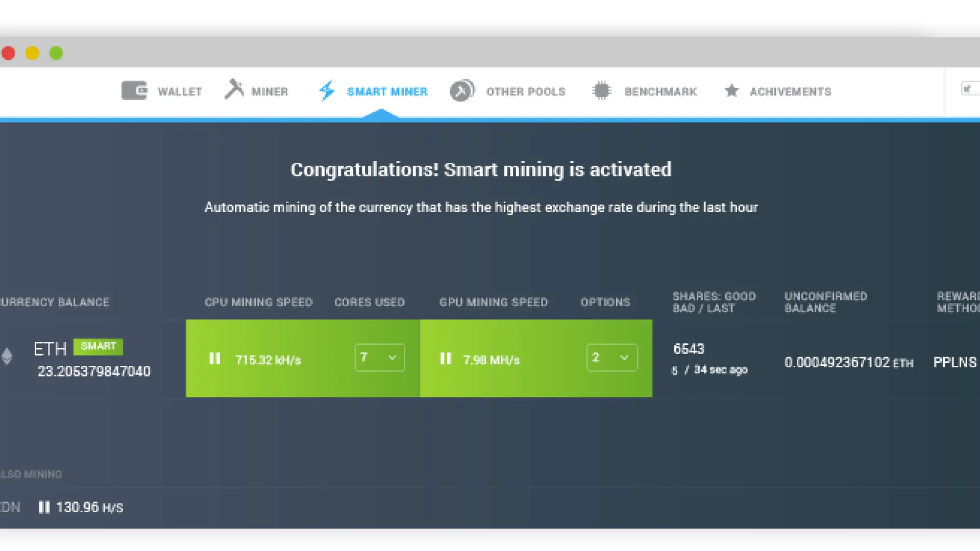
Task: Open the Cores Used dropdown showing 7
Action: point(379,358)
